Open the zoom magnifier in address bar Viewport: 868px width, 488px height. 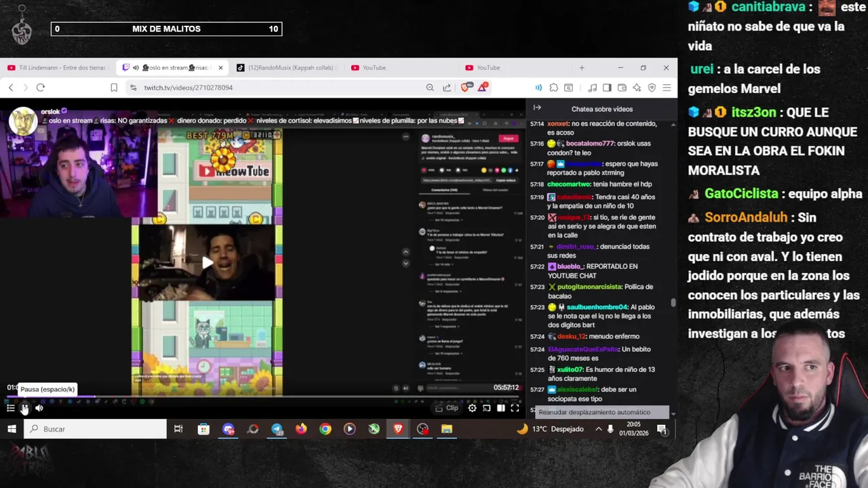tap(430, 87)
